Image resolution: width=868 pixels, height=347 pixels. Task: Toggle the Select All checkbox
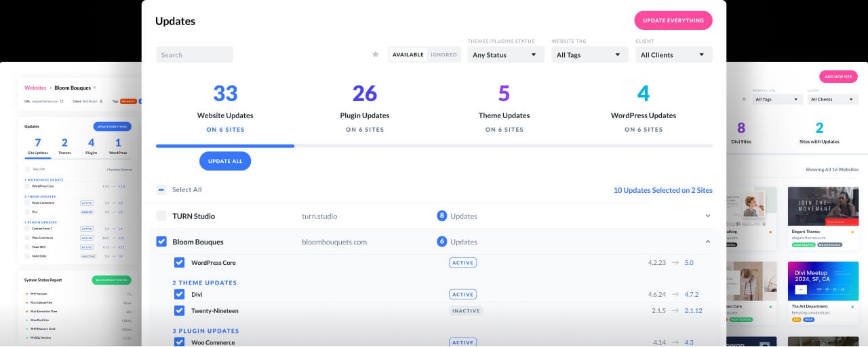161,190
